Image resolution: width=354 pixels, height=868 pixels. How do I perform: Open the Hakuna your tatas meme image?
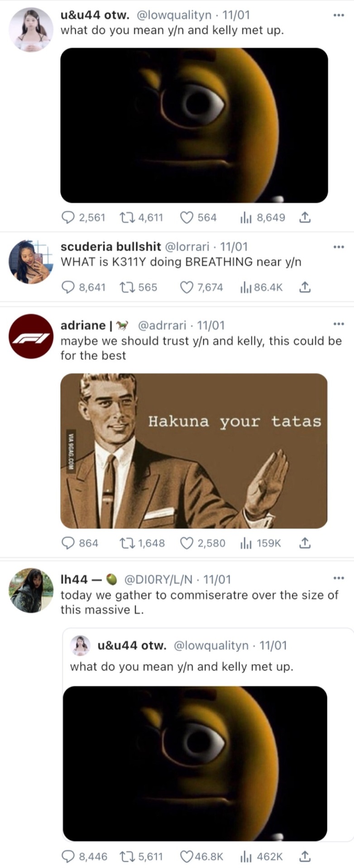click(194, 451)
